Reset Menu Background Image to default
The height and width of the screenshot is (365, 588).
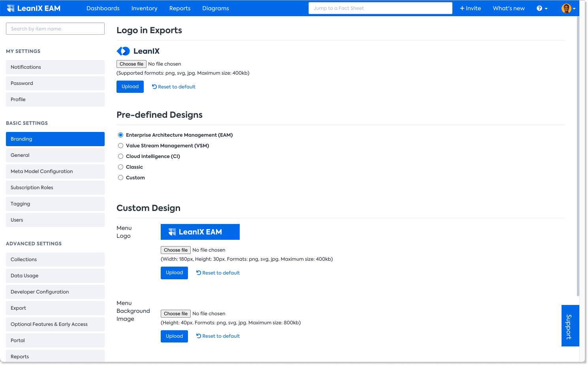[x=218, y=336]
